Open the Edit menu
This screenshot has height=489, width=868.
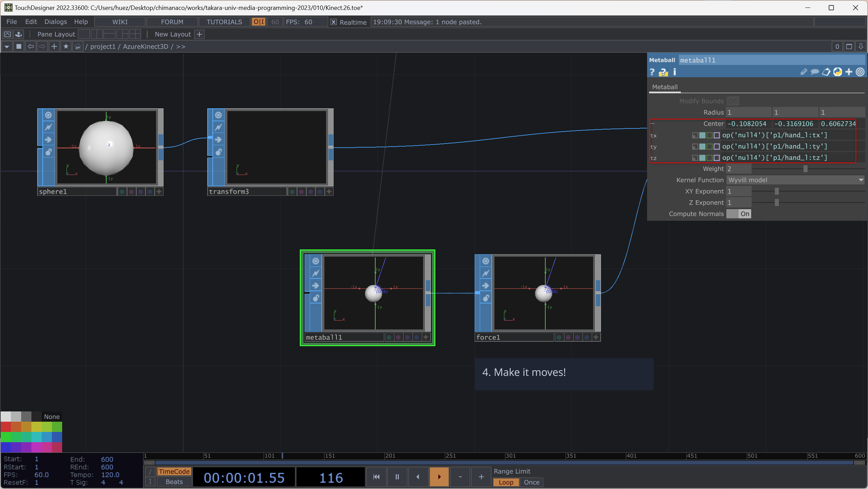pyautogui.click(x=31, y=22)
